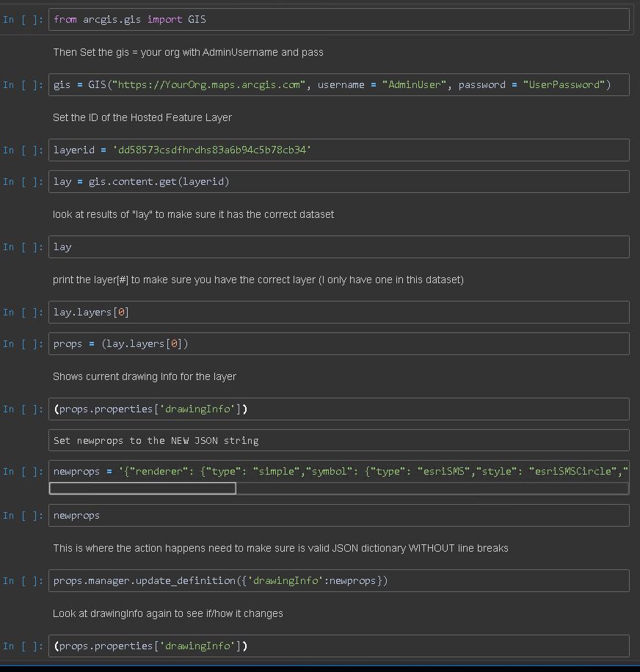
Task: Click the arcgis.gis import GIS code cell
Action: (339, 20)
